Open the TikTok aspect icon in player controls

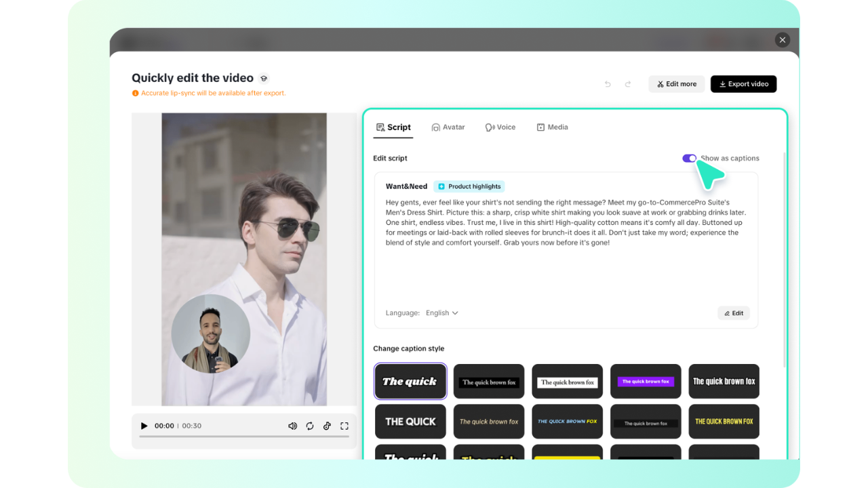(327, 426)
